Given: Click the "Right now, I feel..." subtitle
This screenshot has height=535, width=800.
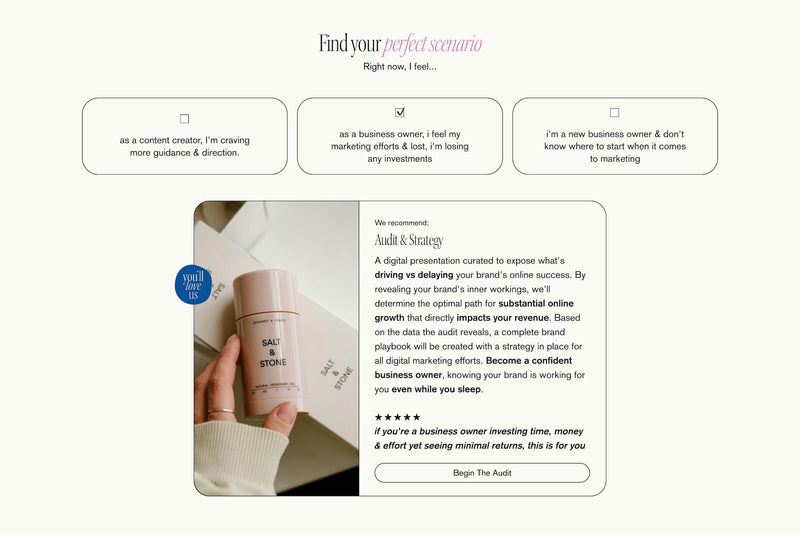Looking at the screenshot, I should pyautogui.click(x=399, y=66).
